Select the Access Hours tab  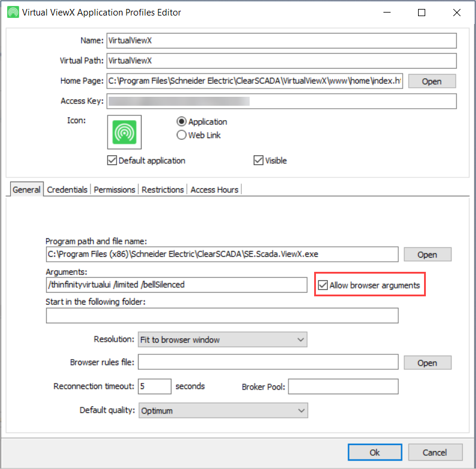214,189
